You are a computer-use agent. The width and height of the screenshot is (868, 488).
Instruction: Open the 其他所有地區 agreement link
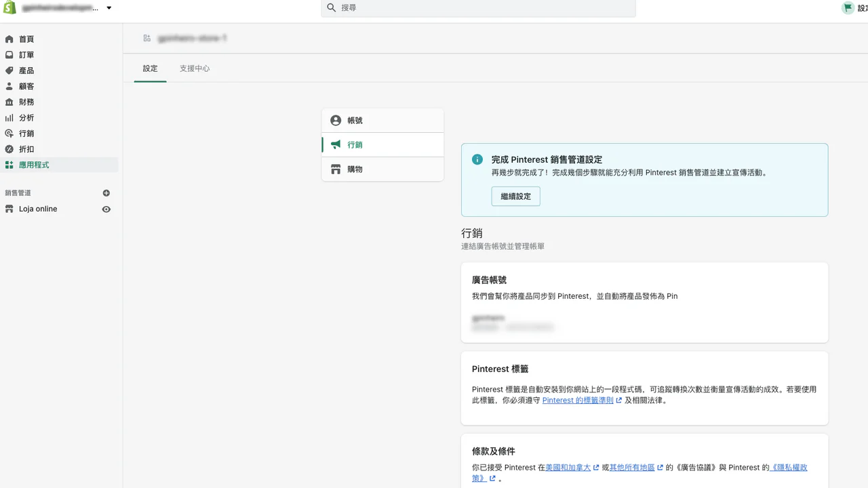click(x=632, y=468)
